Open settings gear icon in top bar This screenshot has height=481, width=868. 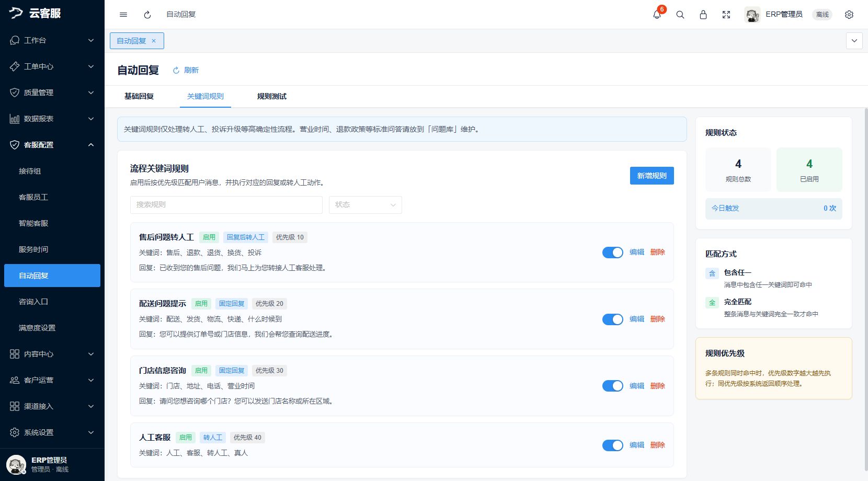(x=849, y=15)
